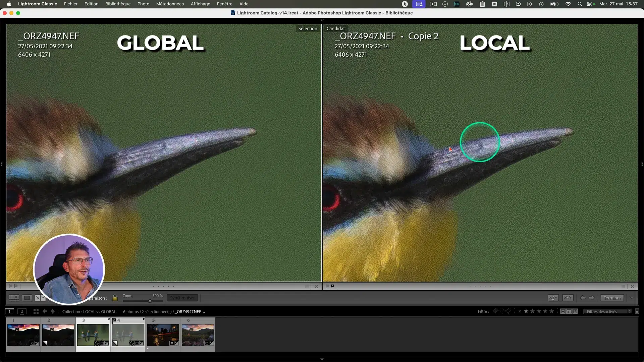Click keyword tag badge on thumbnail 3
The height and width of the screenshot is (362, 644).
(x=97, y=343)
